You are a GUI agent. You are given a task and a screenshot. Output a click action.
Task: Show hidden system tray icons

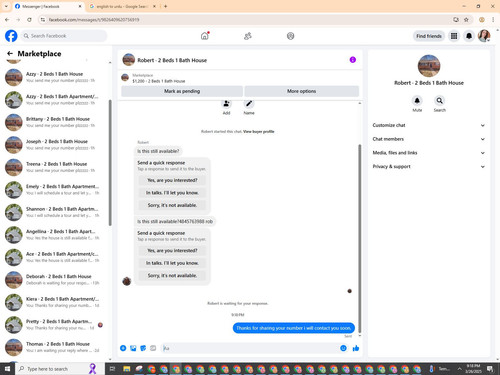tap(459, 369)
